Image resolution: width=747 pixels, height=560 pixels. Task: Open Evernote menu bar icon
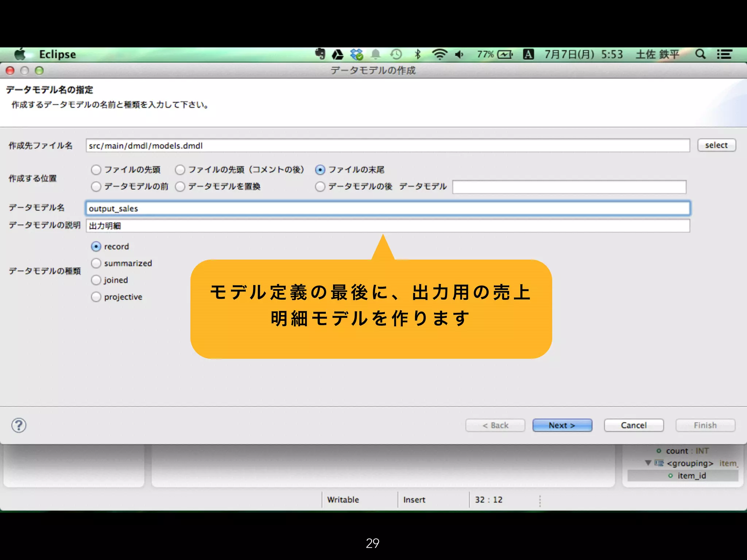point(320,54)
